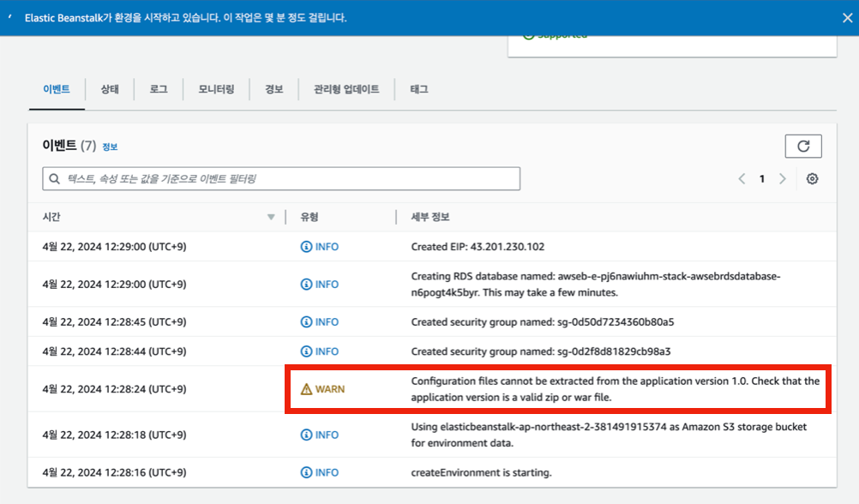
Task: Click the configuration files warning message
Action: click(x=616, y=389)
